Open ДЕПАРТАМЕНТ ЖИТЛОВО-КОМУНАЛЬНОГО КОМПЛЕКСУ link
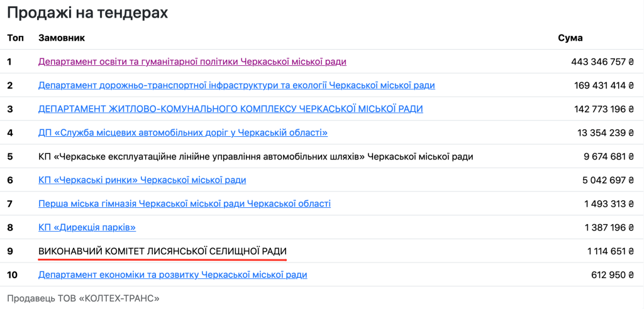Screen dimensions: 644x309 pyautogui.click(x=230, y=109)
